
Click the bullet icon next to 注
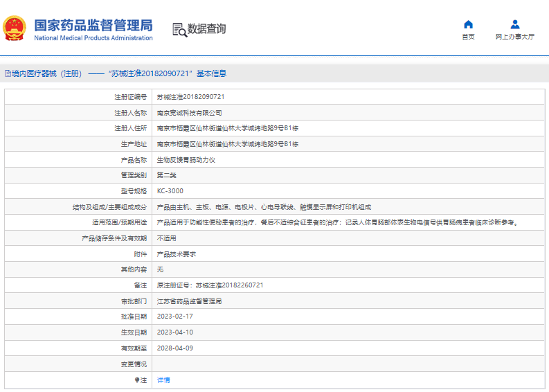coord(137,380)
